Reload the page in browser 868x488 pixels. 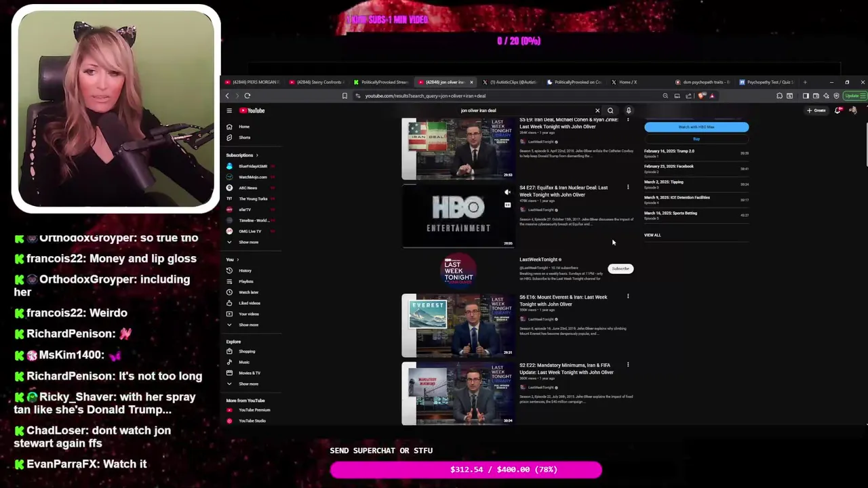pyautogui.click(x=248, y=96)
